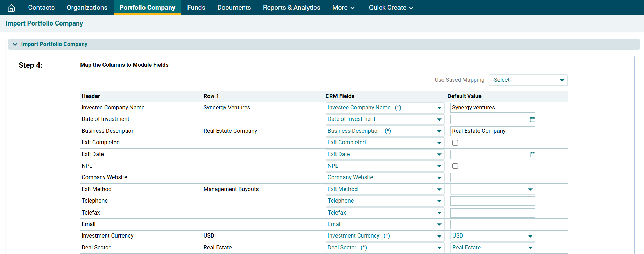Go to the Funds tab

click(196, 8)
